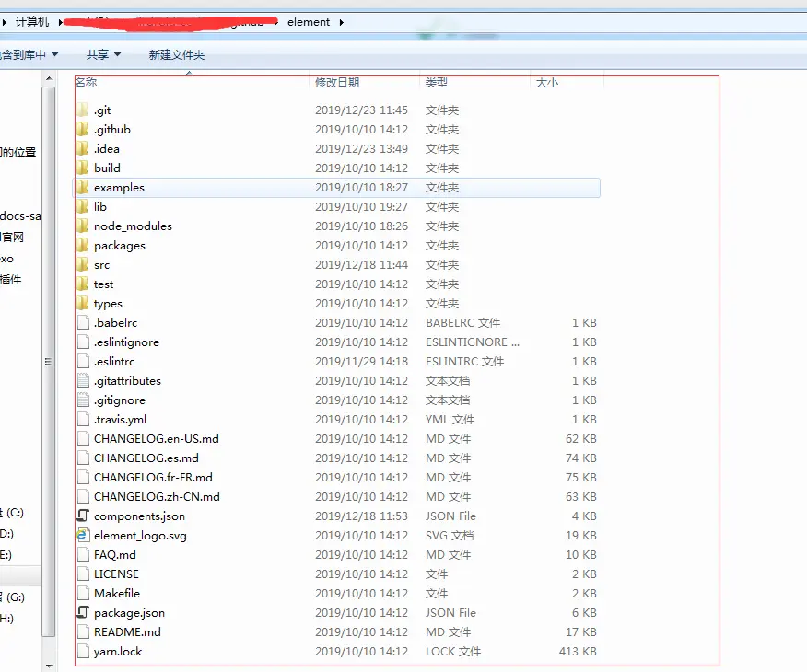Select the packages folder icon
Image resolution: width=807 pixels, height=672 pixels.
[82, 245]
